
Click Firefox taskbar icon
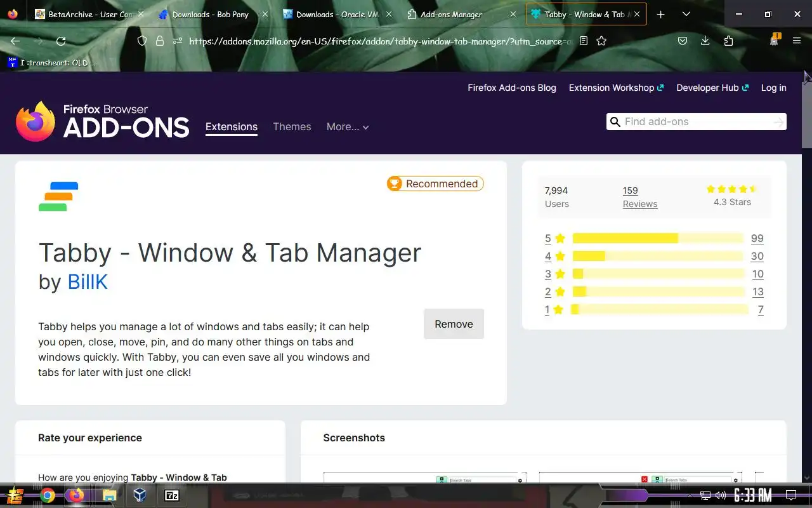[77, 495]
